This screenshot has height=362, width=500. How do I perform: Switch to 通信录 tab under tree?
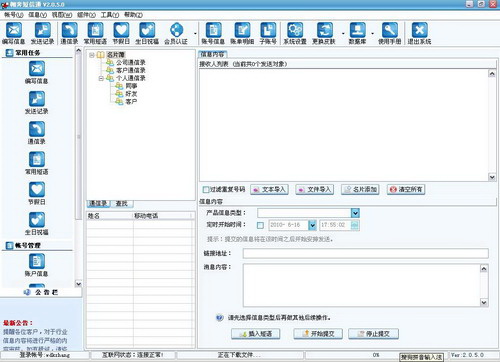(99, 203)
